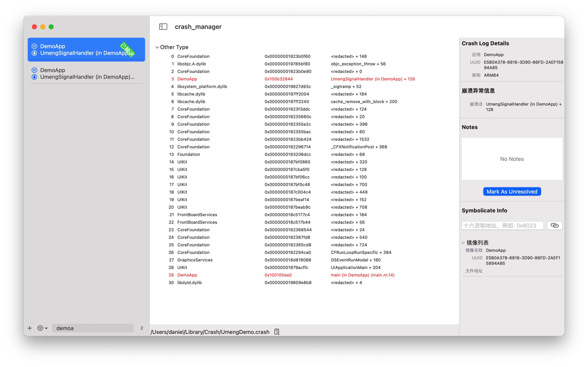The width and height of the screenshot is (588, 367).
Task: Open the filter options dropdown
Action: [x=43, y=328]
